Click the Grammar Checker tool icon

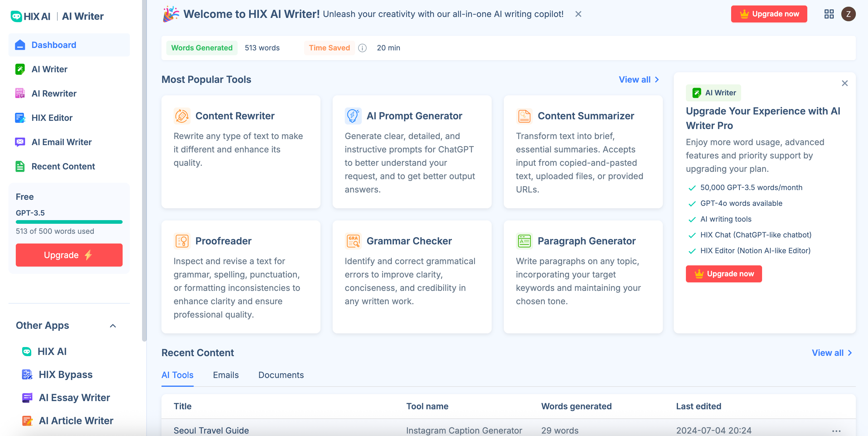click(353, 241)
